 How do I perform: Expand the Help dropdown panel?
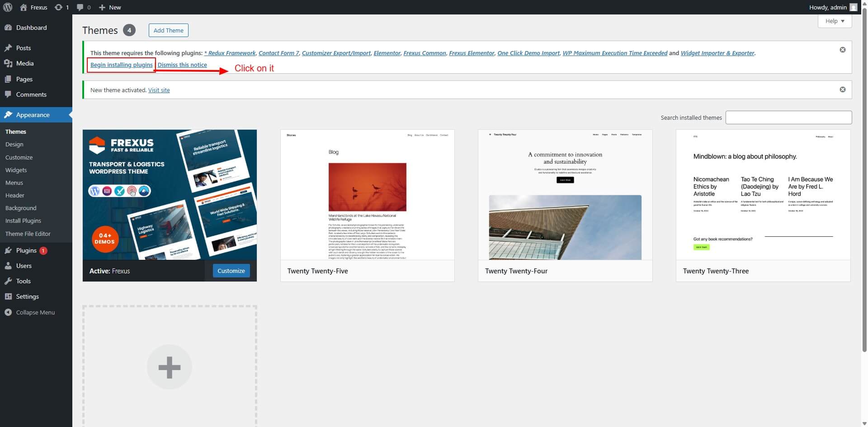coord(835,21)
